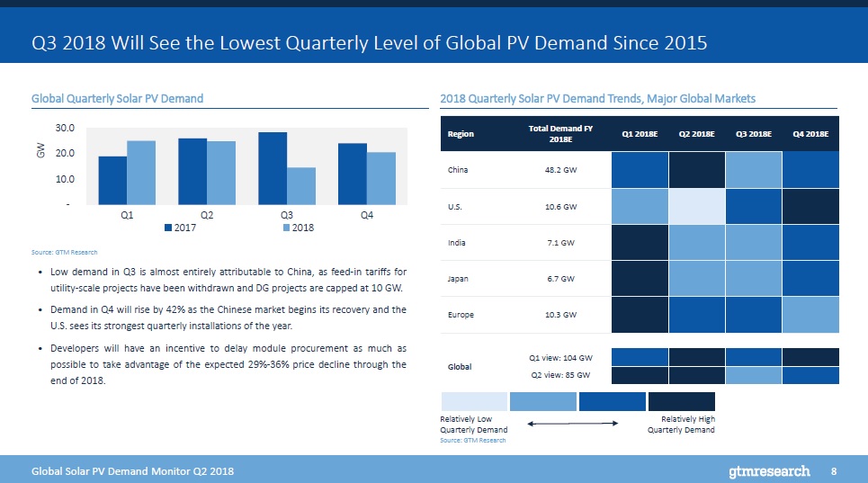This screenshot has width=868, height=483.
Task: Click the darkest legend swatch for high demand
Action: pos(682,402)
